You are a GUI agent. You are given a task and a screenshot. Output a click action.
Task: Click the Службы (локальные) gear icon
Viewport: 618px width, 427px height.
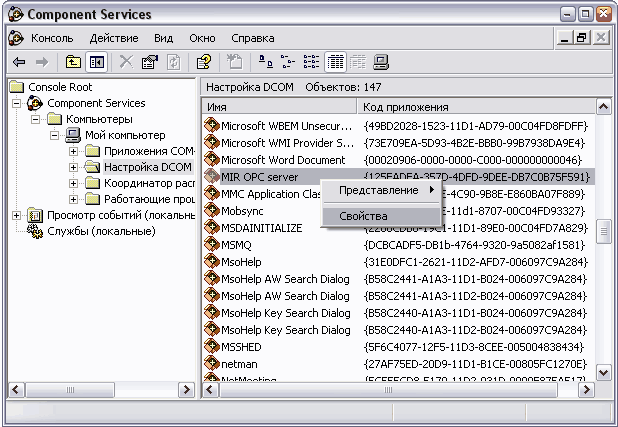pos(35,231)
